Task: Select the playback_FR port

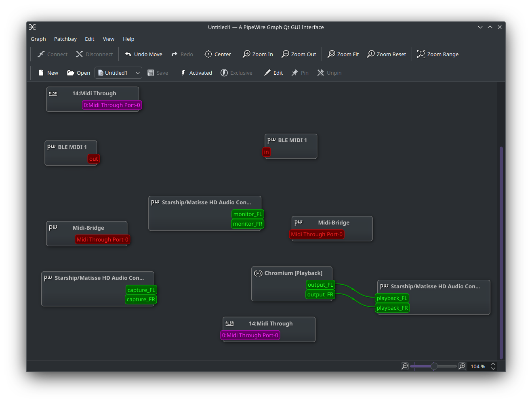Action: click(x=392, y=308)
